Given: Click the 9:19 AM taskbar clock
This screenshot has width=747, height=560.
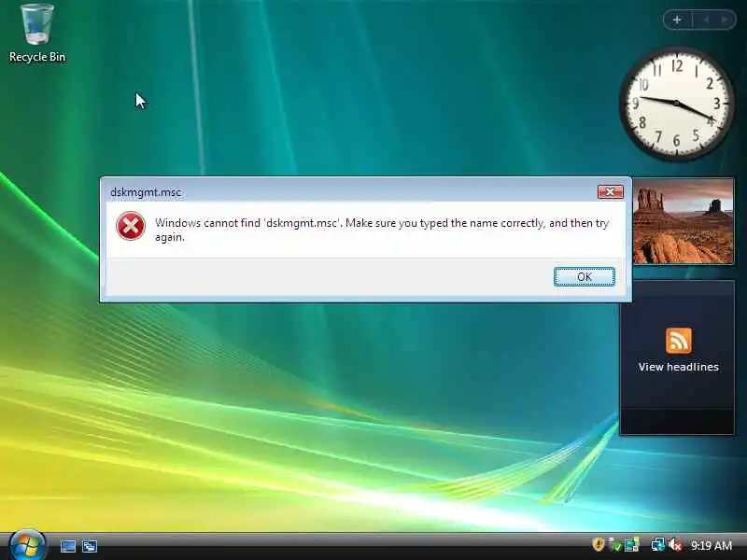Looking at the screenshot, I should (712, 545).
